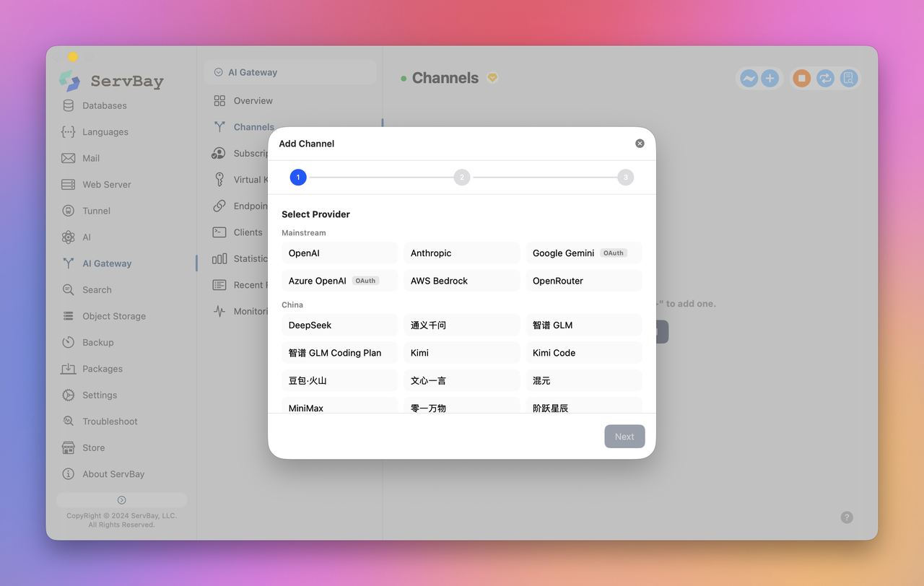This screenshot has width=924, height=586.
Task: Select DeepSeek under China providers
Action: pyautogui.click(x=340, y=325)
